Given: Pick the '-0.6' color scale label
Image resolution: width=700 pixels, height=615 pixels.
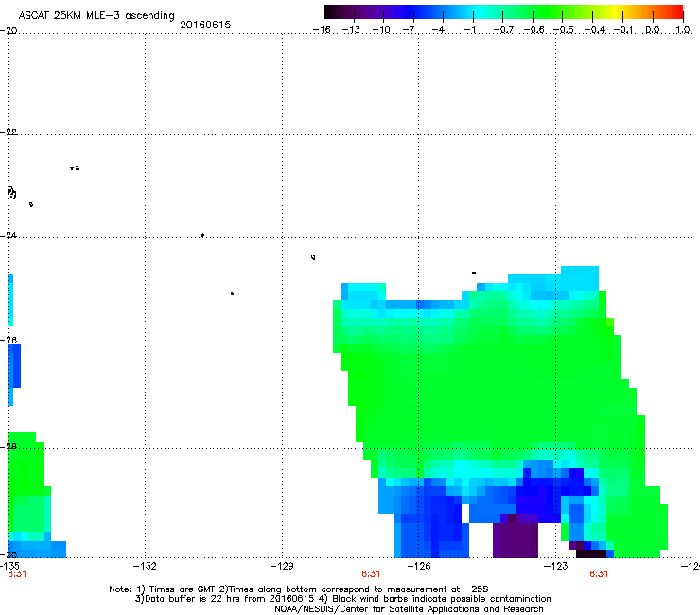Looking at the screenshot, I should click(x=534, y=30).
